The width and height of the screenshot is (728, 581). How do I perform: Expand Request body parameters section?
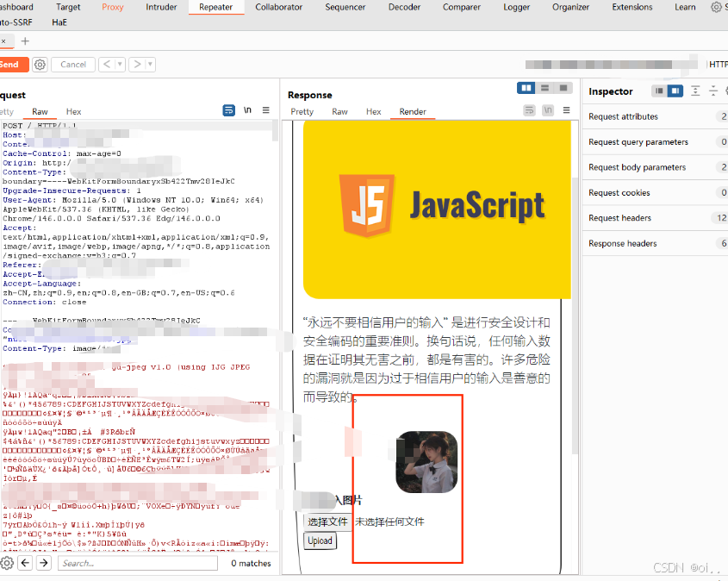(x=655, y=167)
